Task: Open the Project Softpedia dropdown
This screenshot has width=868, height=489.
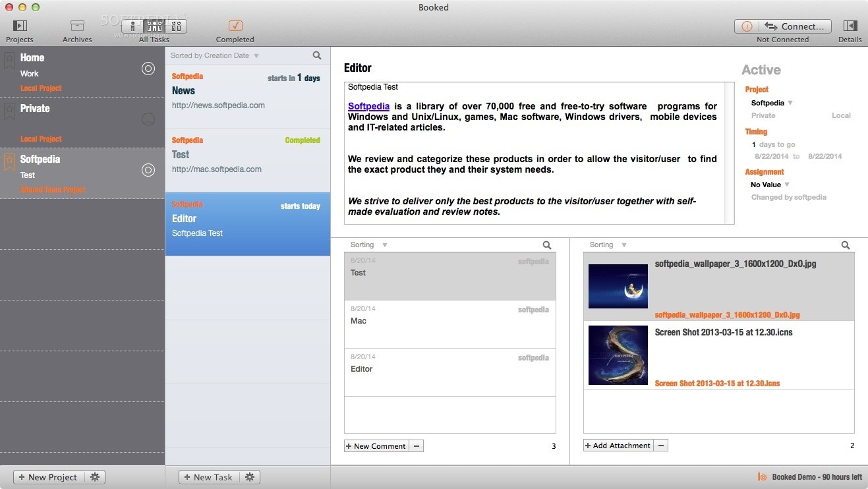Action: coord(772,103)
